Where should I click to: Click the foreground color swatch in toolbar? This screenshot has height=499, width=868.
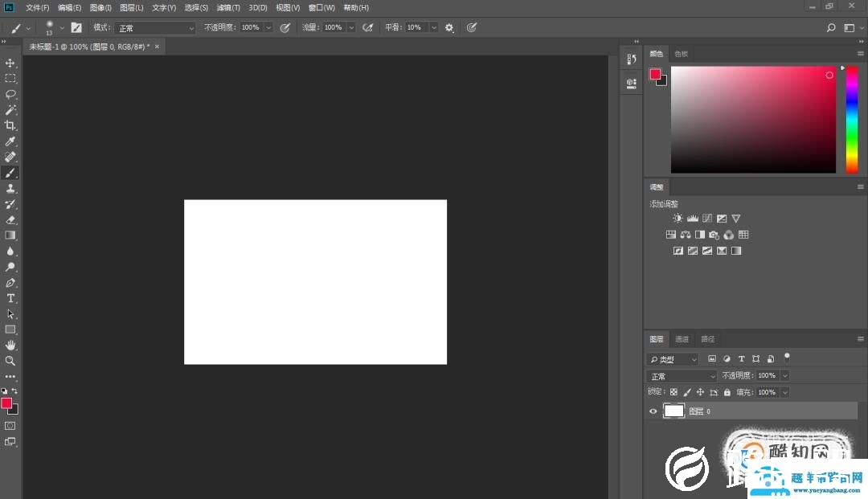(x=6, y=403)
